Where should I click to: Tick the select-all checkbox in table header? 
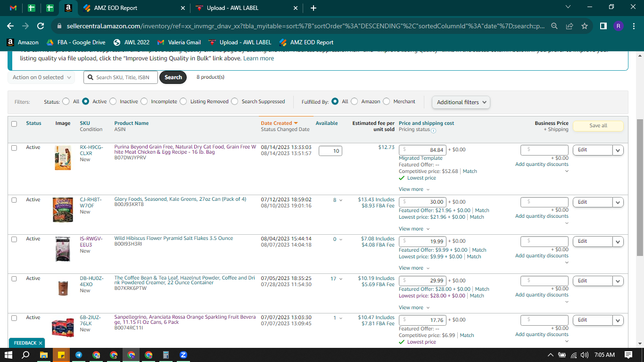pos(14,124)
